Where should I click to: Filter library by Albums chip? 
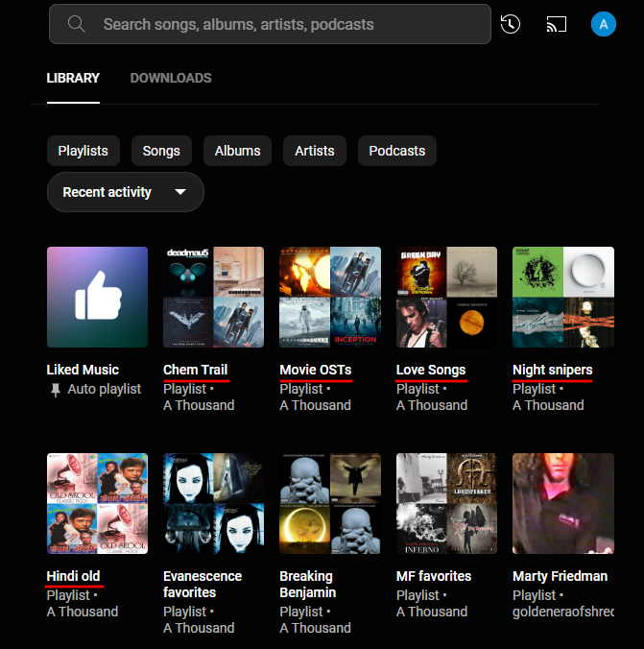tap(237, 151)
